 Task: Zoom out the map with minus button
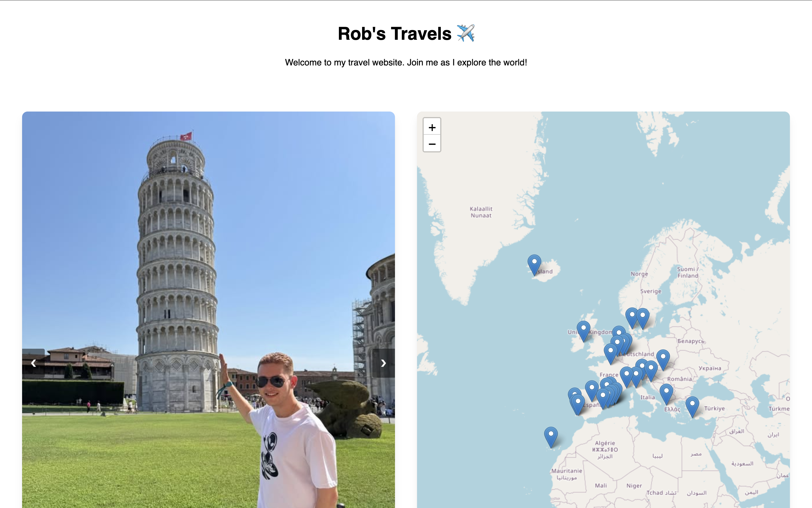point(432,144)
